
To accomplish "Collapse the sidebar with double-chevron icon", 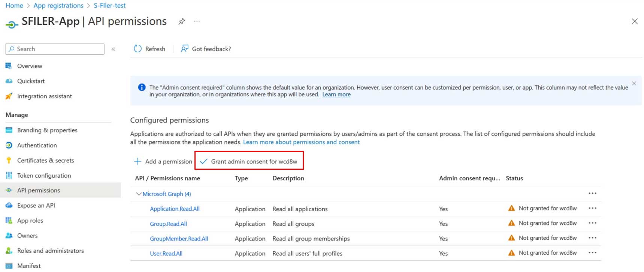I will click(113, 49).
